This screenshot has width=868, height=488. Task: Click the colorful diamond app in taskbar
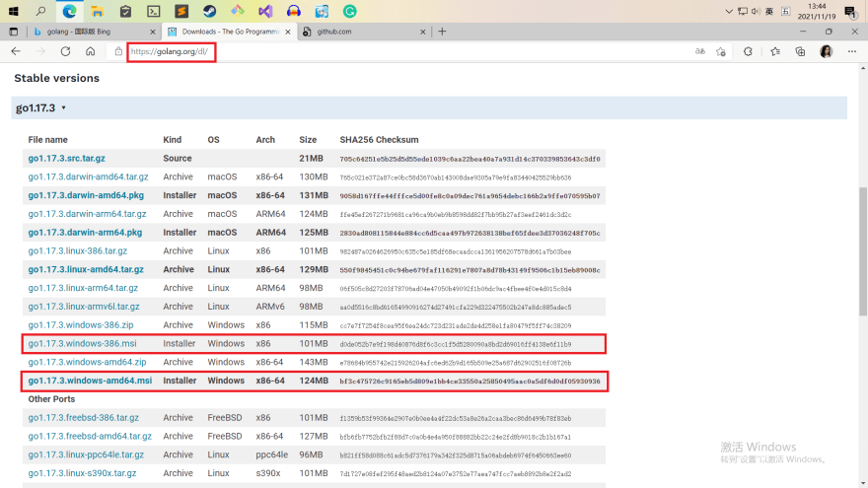[x=238, y=11]
